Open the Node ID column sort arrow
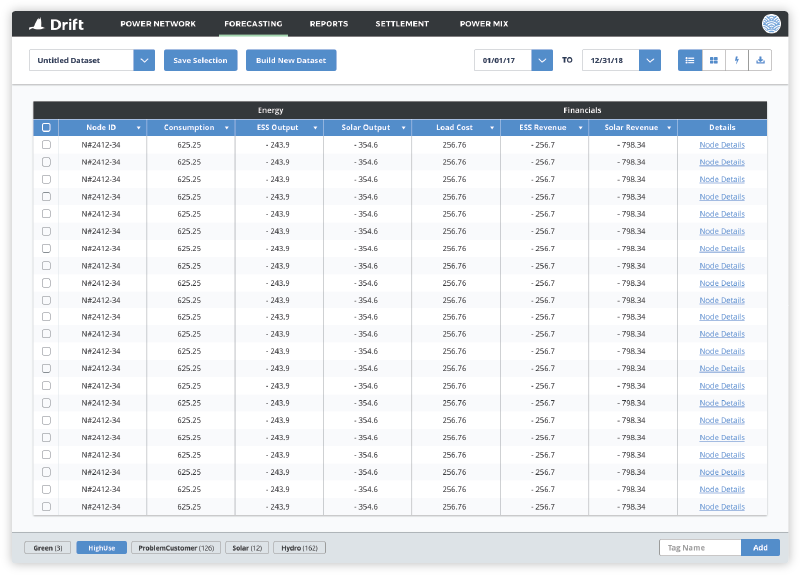Viewport: 800px width, 575px height. 138,128
